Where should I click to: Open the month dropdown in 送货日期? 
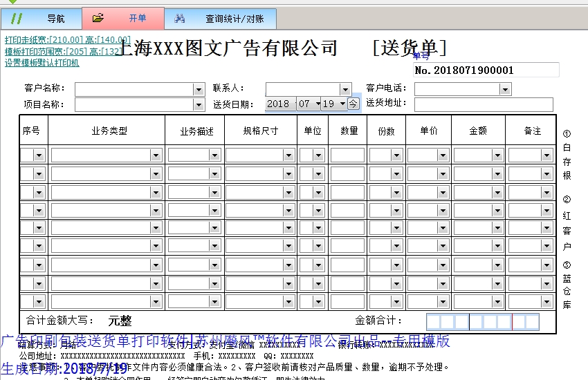coord(318,104)
